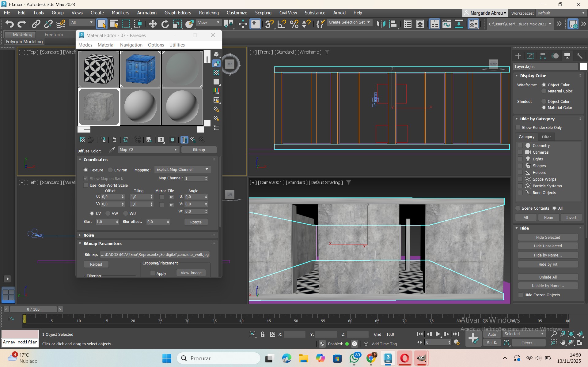Check Show Renderable Only option
The image size is (588, 367).
518,127
